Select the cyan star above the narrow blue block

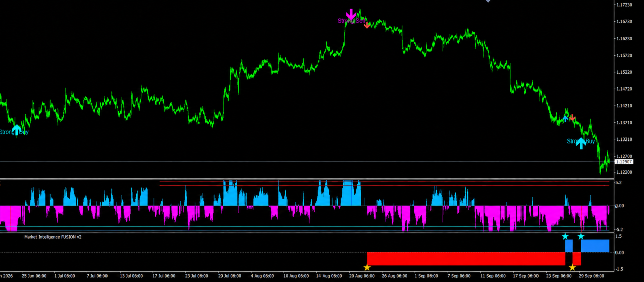565,236
